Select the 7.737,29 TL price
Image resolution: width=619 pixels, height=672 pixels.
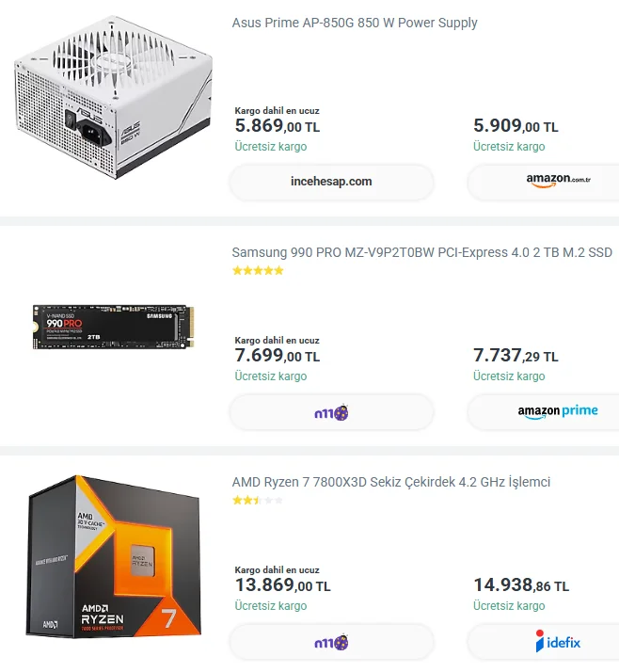coord(516,356)
